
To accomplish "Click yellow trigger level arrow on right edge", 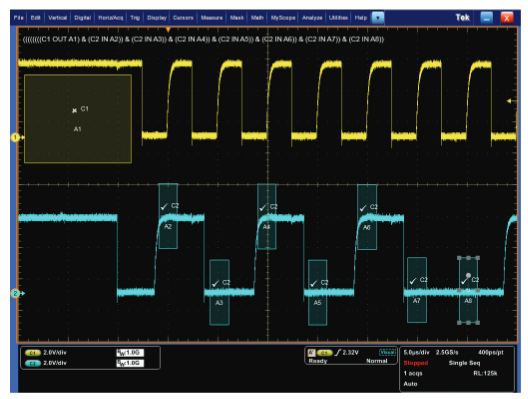I will [x=510, y=101].
